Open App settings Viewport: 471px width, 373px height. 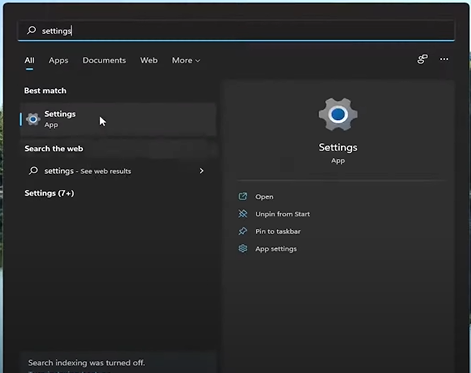pos(276,249)
